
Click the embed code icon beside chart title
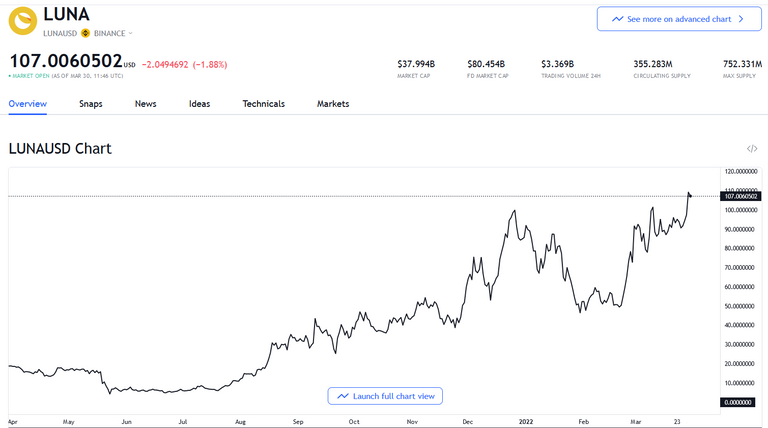[752, 148]
